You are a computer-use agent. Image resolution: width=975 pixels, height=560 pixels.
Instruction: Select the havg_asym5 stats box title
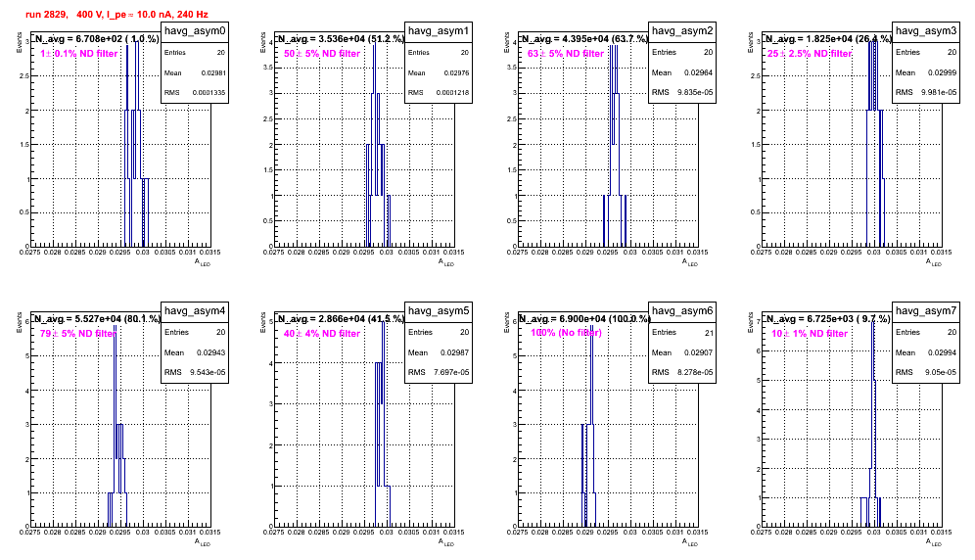click(x=439, y=311)
